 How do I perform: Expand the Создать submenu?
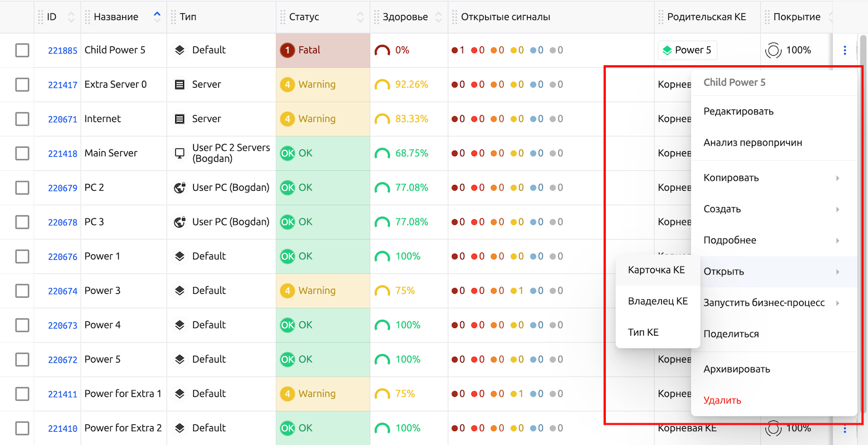(773, 209)
